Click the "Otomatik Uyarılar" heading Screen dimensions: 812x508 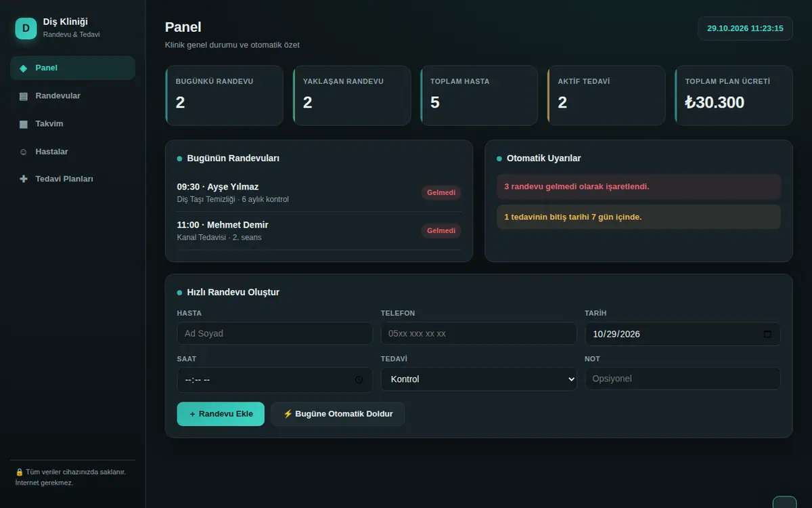point(544,158)
